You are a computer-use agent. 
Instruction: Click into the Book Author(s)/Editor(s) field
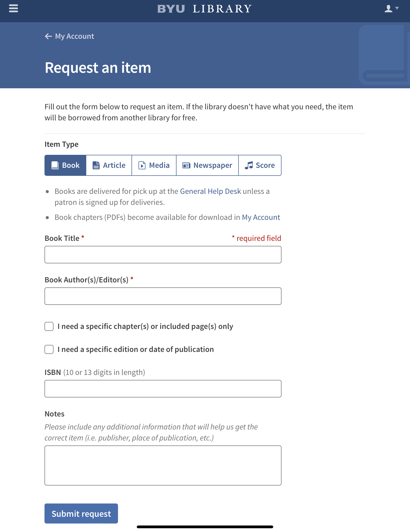tap(163, 296)
